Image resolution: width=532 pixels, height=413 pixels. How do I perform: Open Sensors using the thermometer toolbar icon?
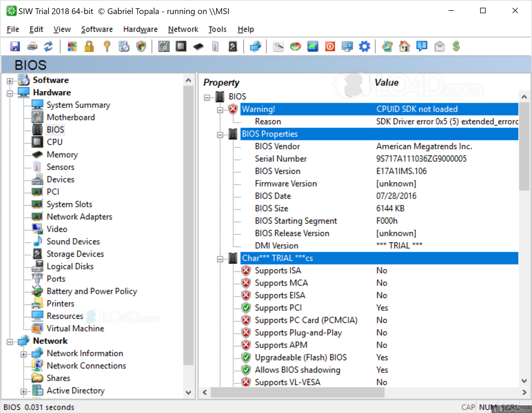point(215,46)
